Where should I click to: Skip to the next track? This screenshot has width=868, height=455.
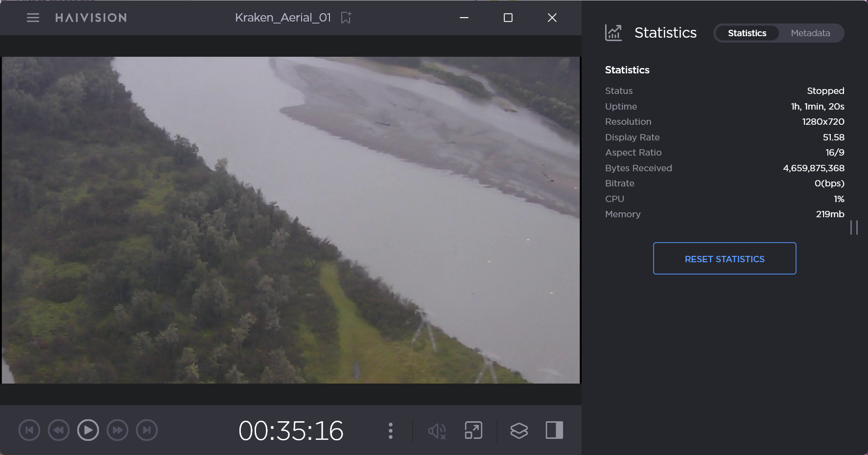147,431
